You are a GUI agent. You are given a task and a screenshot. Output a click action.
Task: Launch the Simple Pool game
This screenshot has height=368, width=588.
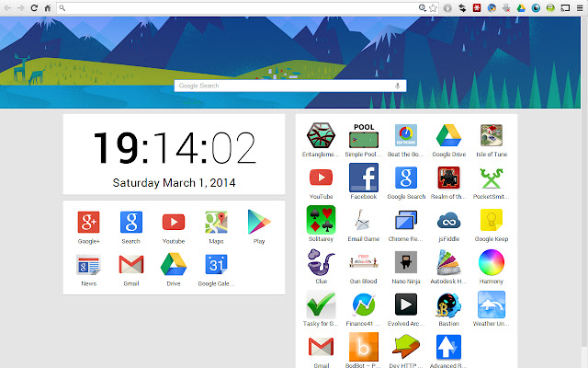(364, 135)
